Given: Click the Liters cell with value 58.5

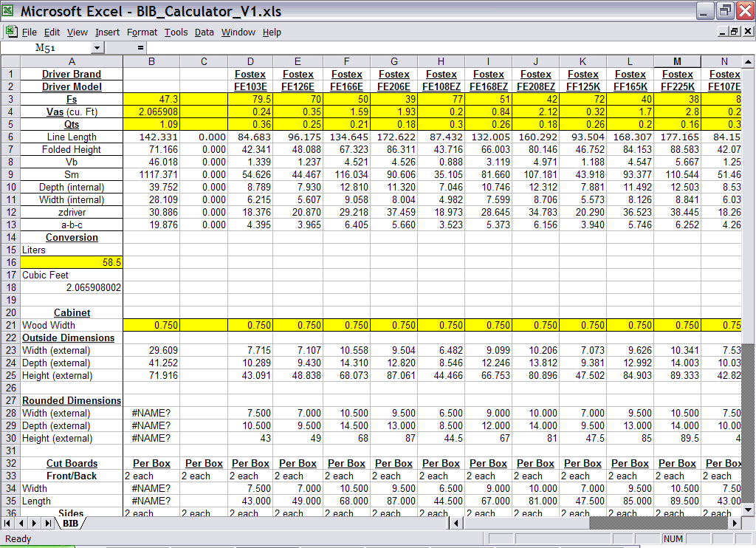Looking at the screenshot, I should pos(72,262).
